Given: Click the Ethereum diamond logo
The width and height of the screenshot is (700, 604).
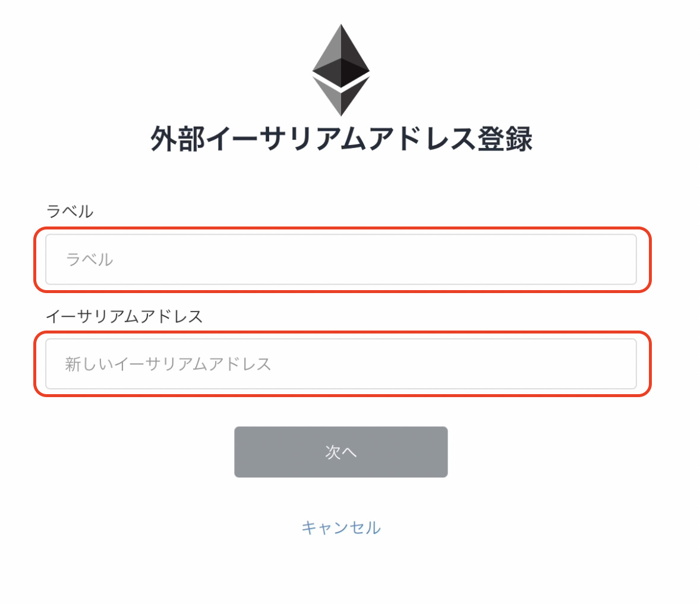Looking at the screenshot, I should tap(342, 68).
